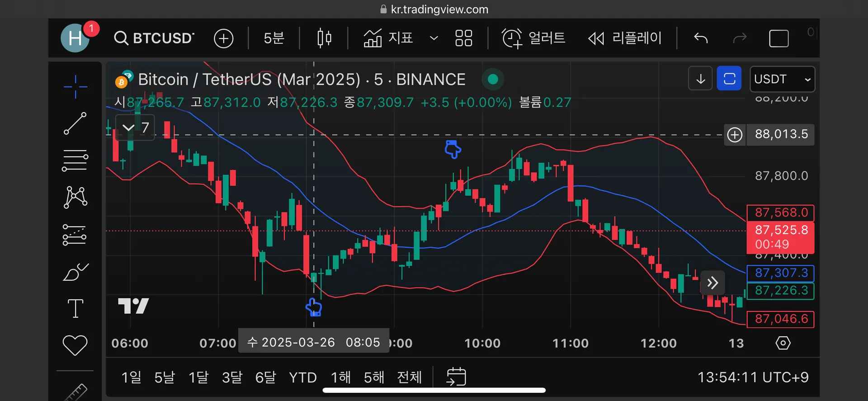Expand the indicators legend showing 7
The image size is (868, 401).
tap(135, 127)
